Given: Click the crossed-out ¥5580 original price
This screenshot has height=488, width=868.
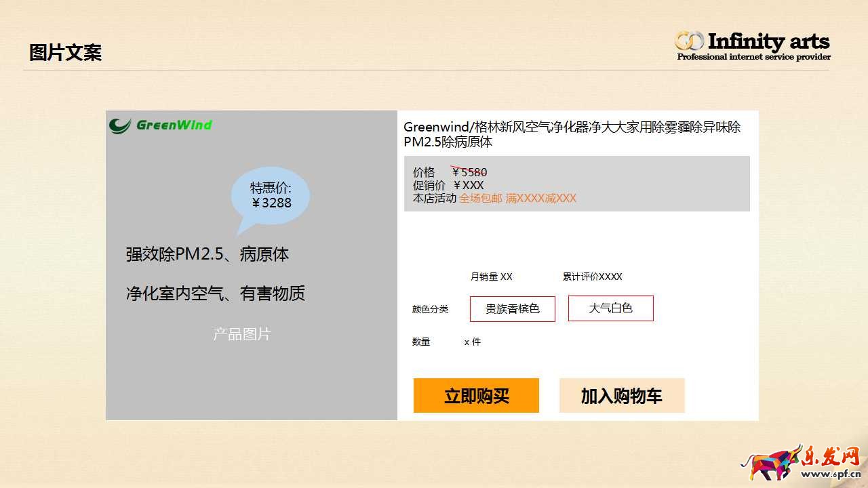Looking at the screenshot, I should coord(469,172).
